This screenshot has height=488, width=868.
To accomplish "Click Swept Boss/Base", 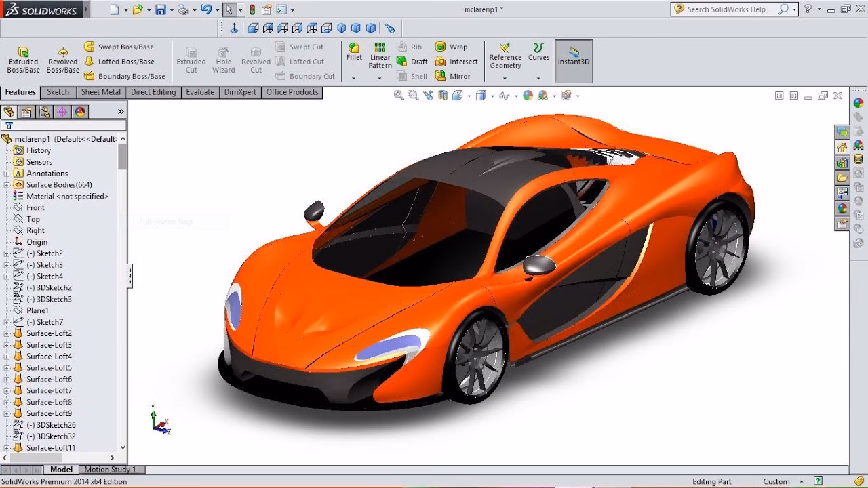I will pos(121,46).
